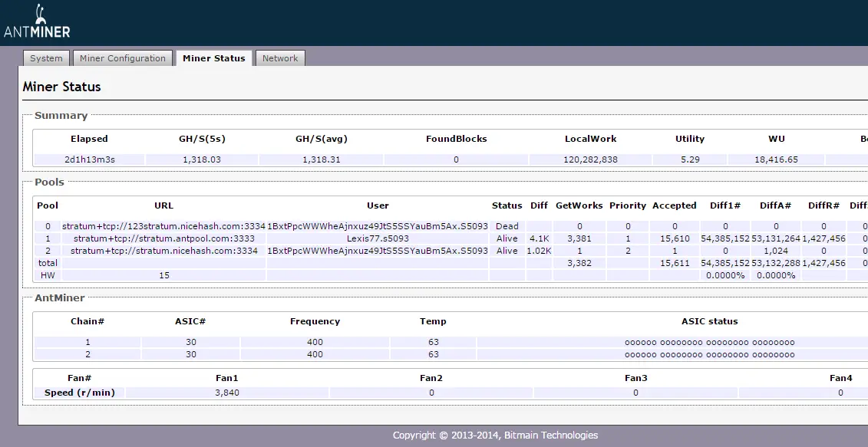Viewport: 868px width, 447px height.
Task: Open the Network tab
Action: [x=280, y=58]
